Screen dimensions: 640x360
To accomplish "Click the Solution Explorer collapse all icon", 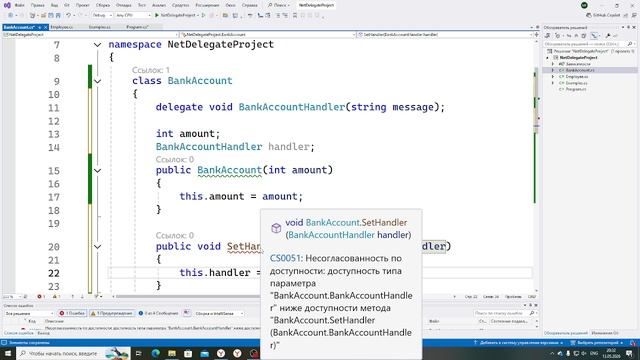I will click(576, 36).
